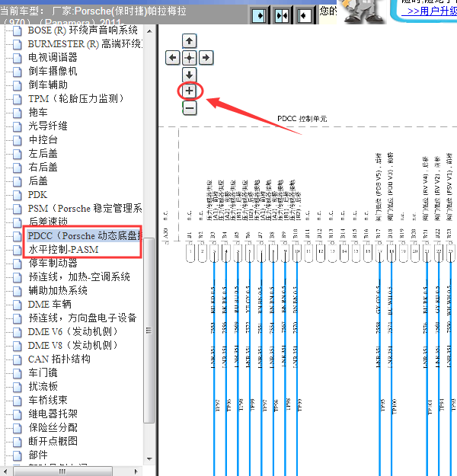Open 预连线，方向盘电子设备 entry
This screenshot has height=476, width=457.
click(x=82, y=318)
